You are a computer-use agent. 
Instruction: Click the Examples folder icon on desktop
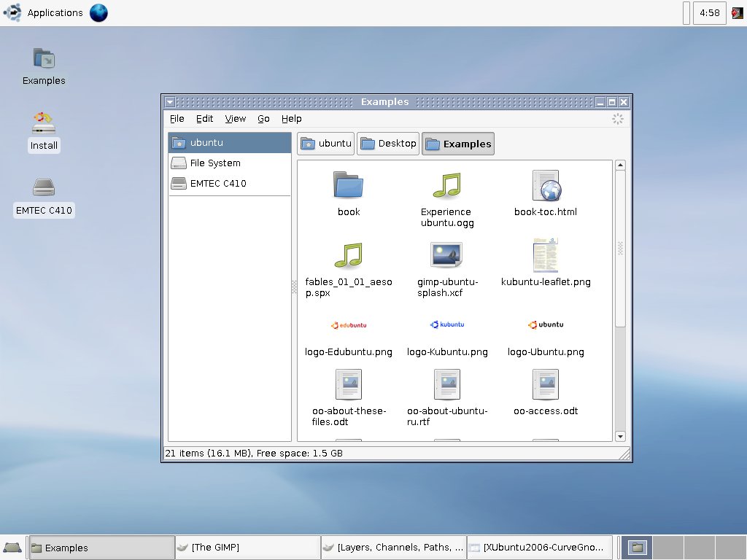[44, 59]
